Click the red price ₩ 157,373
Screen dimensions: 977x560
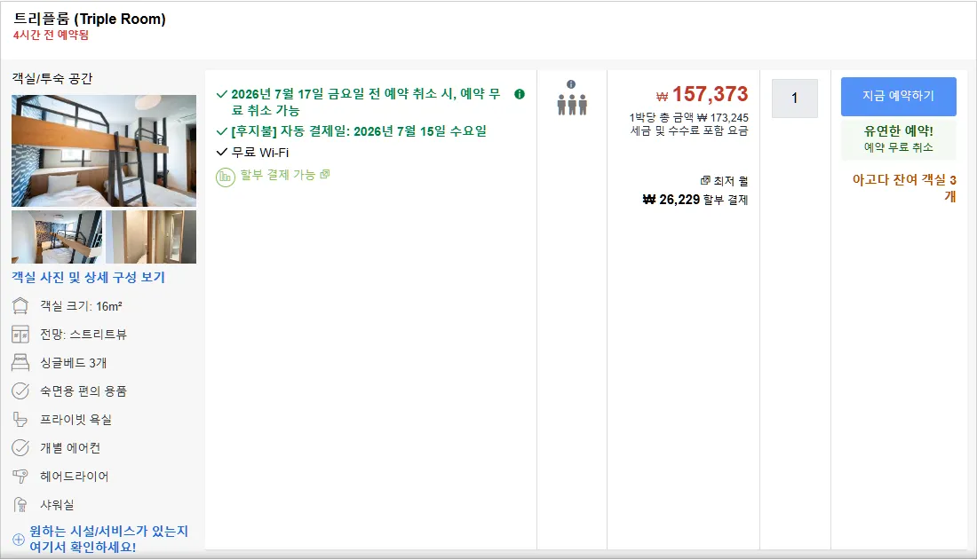point(703,95)
